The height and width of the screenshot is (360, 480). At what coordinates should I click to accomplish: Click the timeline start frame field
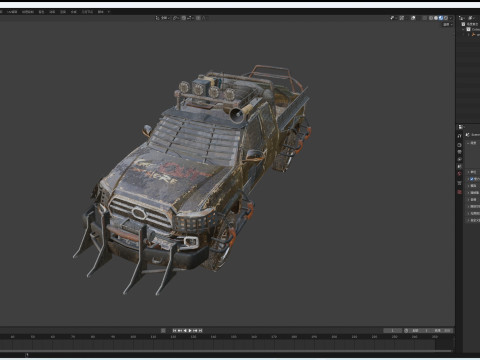[x=420, y=330]
